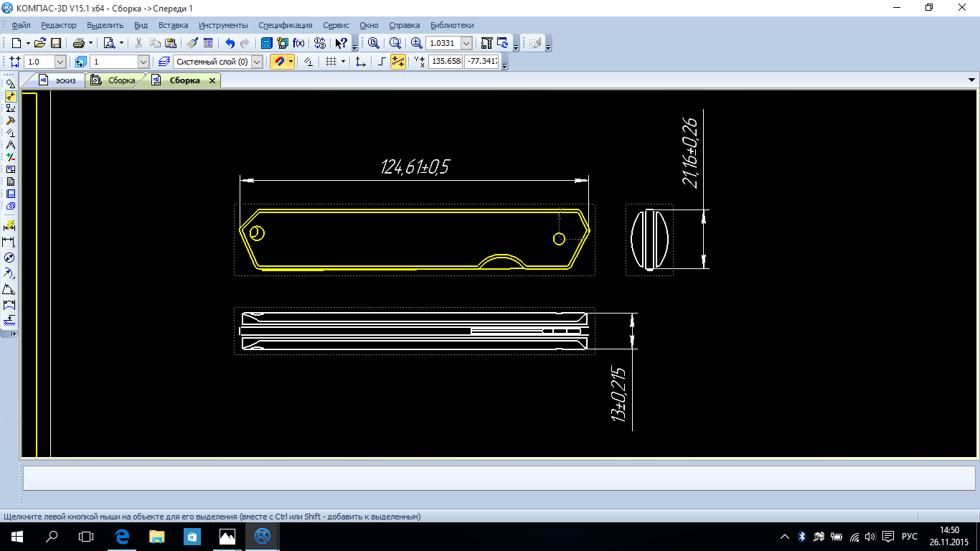Open the Спецификация menu

pyautogui.click(x=285, y=25)
